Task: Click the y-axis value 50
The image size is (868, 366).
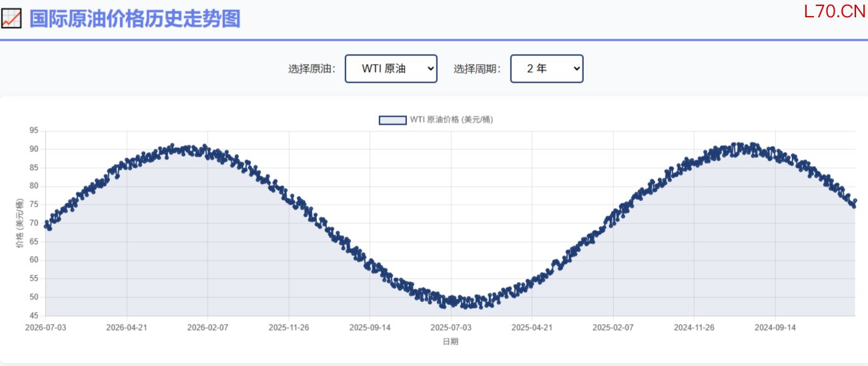Action: [x=34, y=297]
